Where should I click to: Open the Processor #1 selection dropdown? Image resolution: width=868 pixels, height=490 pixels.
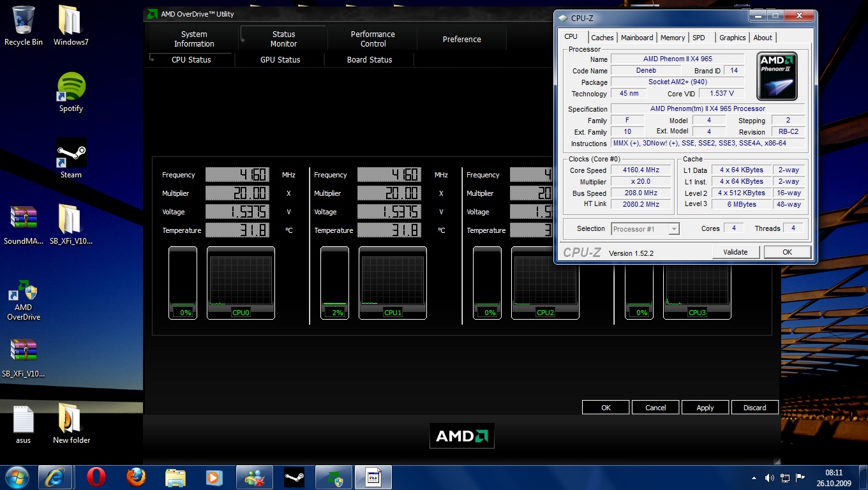[x=645, y=228]
